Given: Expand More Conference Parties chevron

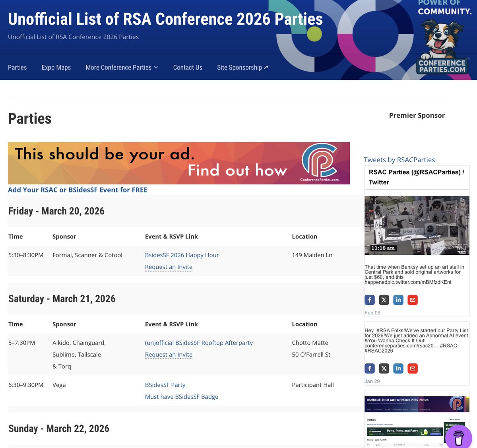Looking at the screenshot, I should click(156, 67).
